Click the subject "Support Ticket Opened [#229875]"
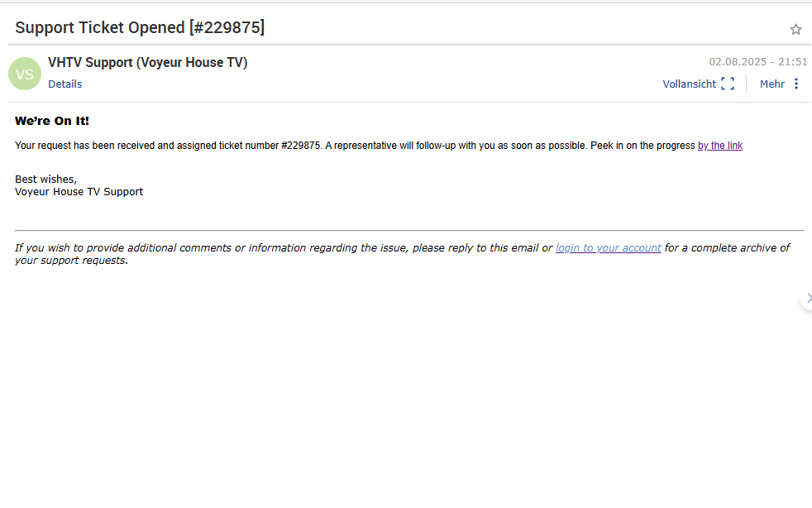This screenshot has width=812, height=508. (140, 27)
